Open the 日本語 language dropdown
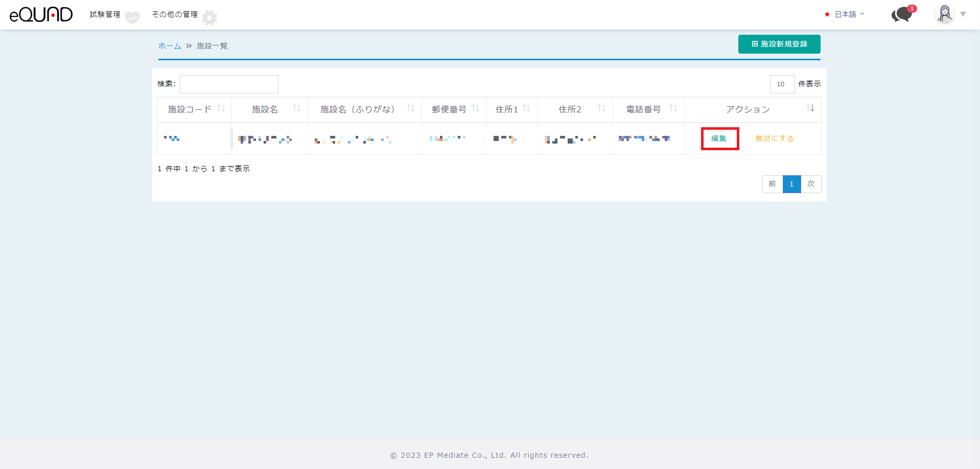 (x=845, y=14)
